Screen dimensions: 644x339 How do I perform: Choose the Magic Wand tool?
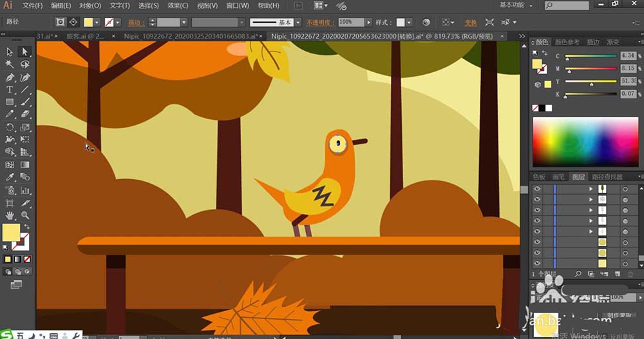[x=10, y=64]
